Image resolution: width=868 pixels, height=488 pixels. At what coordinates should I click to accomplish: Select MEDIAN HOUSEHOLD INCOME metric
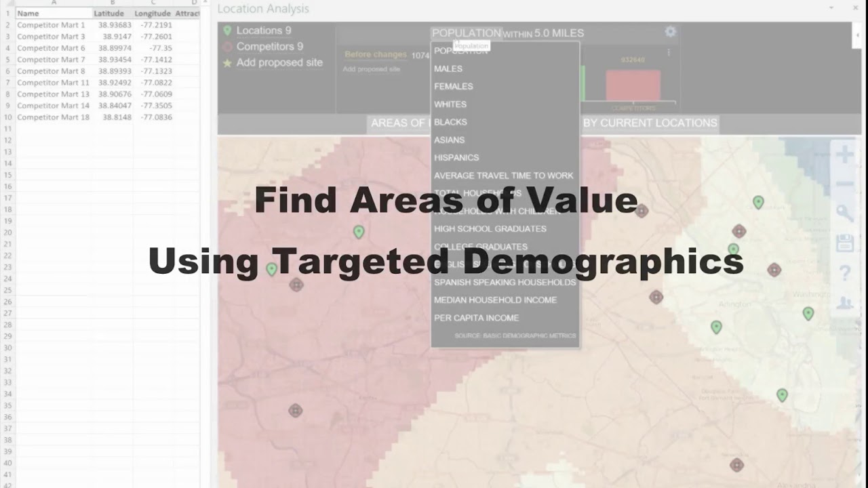pos(496,300)
